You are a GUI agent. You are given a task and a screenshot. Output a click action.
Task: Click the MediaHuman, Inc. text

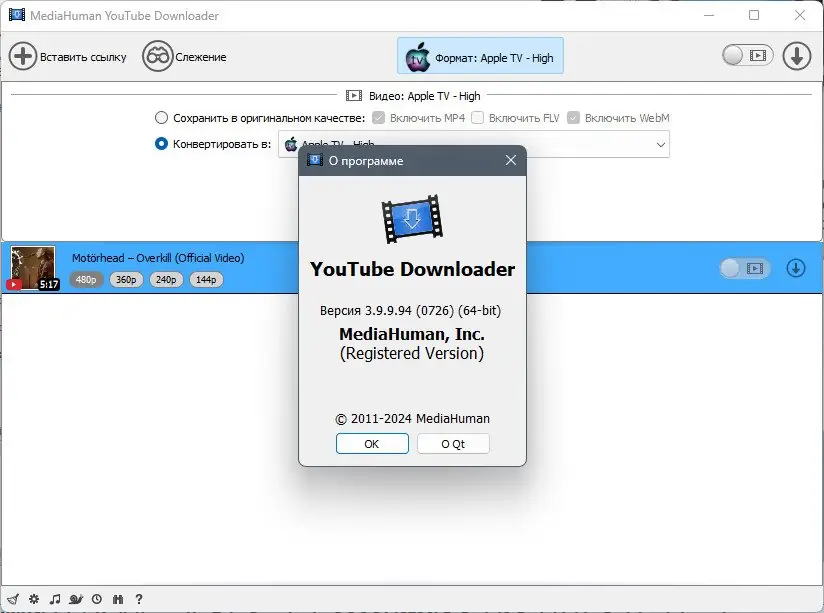coord(412,334)
